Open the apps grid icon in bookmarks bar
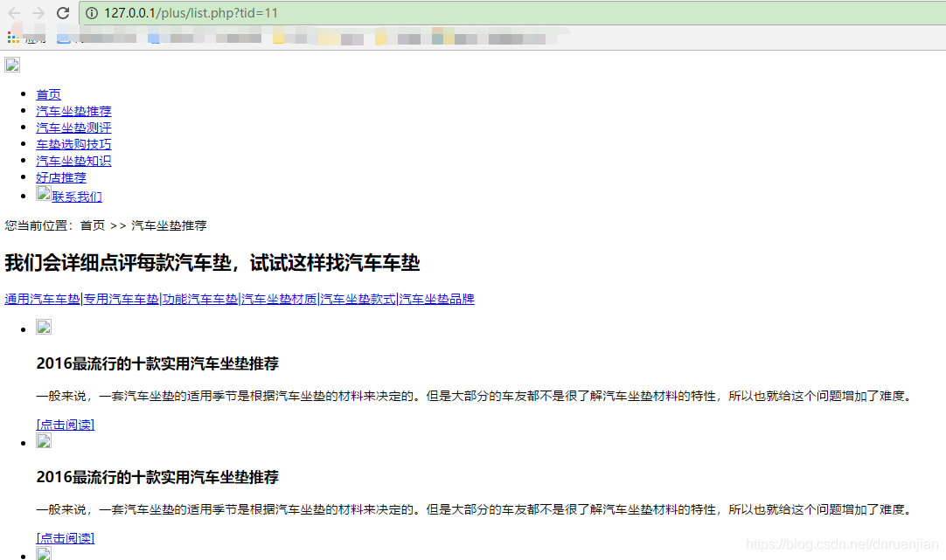946x560 pixels. 12,38
